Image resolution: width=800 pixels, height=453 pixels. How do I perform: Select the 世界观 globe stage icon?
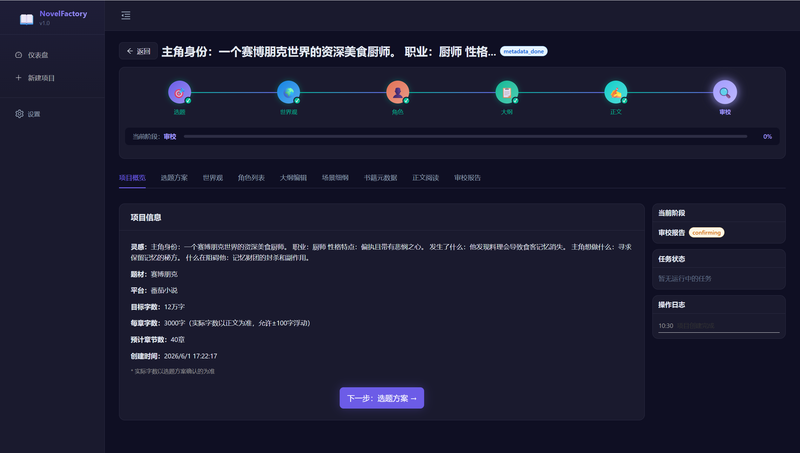(289, 92)
